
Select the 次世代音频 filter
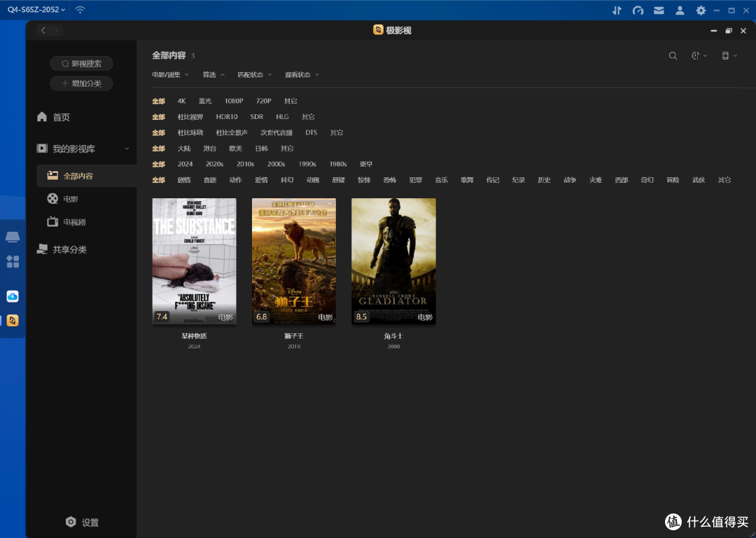tap(276, 132)
